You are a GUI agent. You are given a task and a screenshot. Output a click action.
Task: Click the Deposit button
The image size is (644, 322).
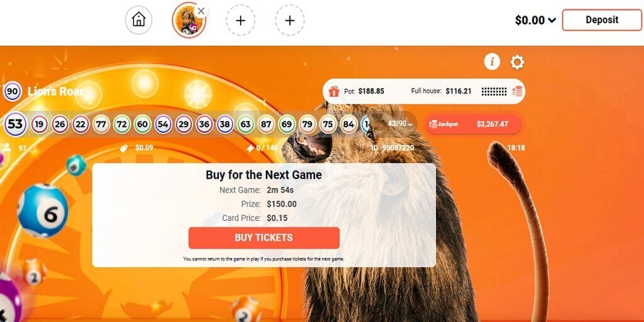(602, 20)
